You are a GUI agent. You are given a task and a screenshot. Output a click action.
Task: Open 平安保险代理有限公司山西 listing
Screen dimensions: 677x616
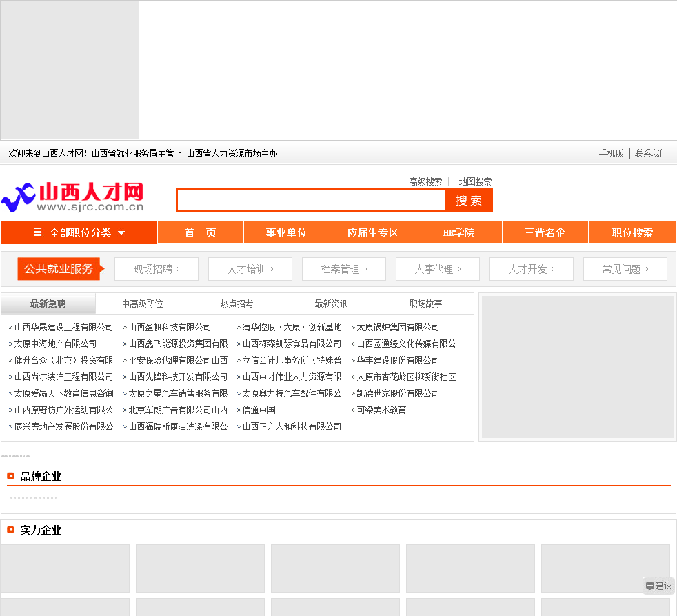[x=178, y=360]
